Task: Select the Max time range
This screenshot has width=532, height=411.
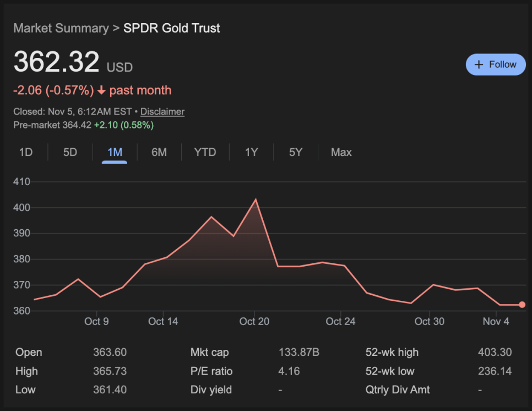Action: (341, 152)
